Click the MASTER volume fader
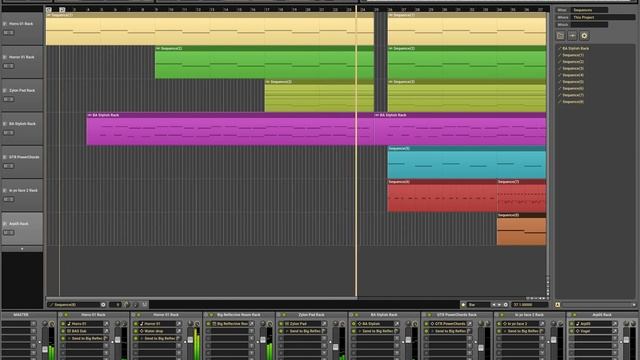640x360 pixels. [45, 350]
